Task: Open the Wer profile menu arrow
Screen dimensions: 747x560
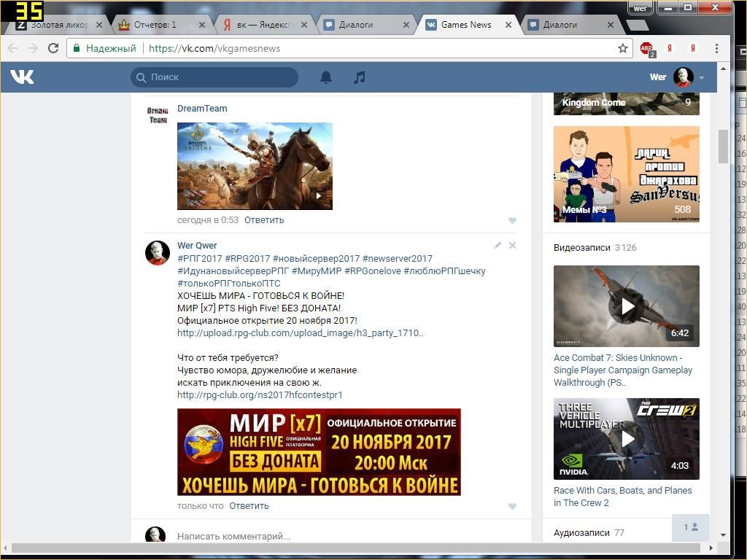Action: point(702,77)
